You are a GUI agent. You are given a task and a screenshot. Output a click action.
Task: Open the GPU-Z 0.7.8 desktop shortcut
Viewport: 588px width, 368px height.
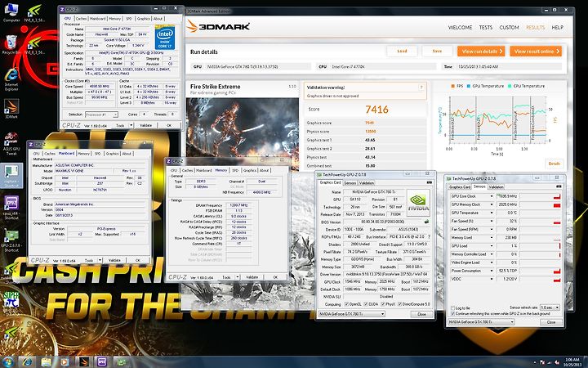[11, 240]
